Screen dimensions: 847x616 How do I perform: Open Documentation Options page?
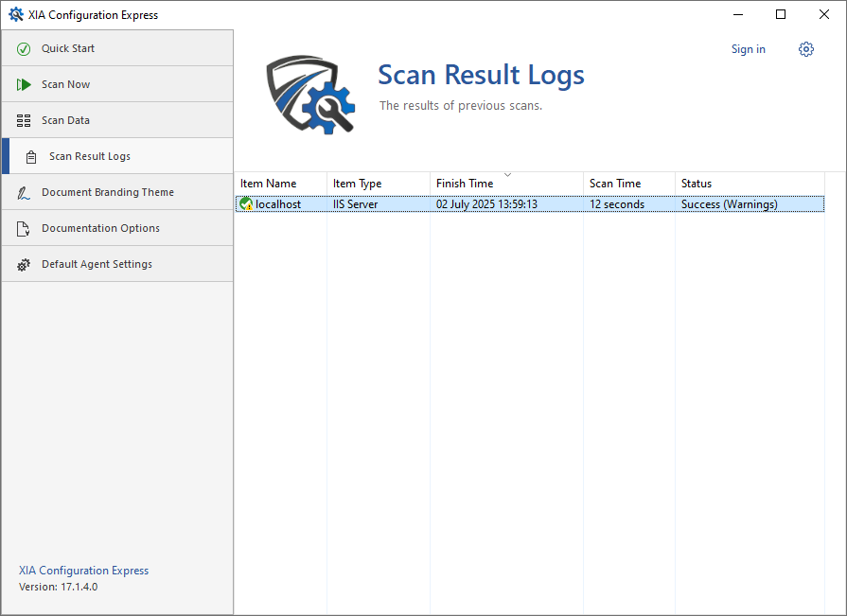point(117,228)
